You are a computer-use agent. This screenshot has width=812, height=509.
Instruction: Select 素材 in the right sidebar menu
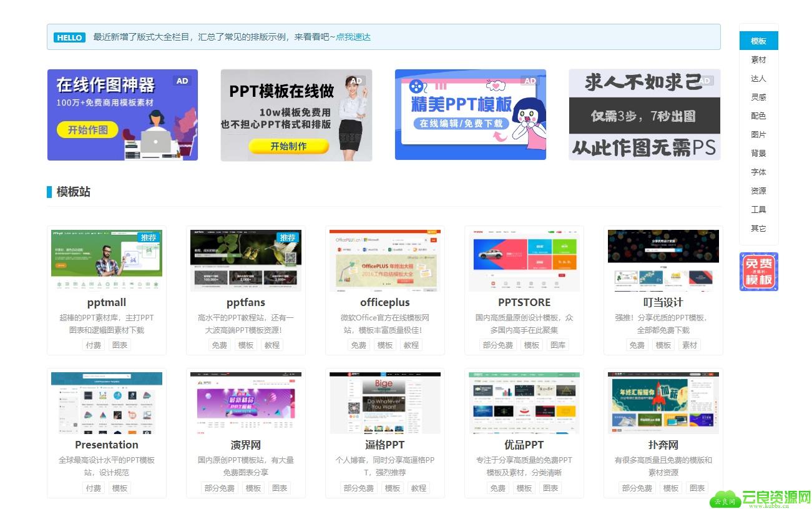pos(758,60)
